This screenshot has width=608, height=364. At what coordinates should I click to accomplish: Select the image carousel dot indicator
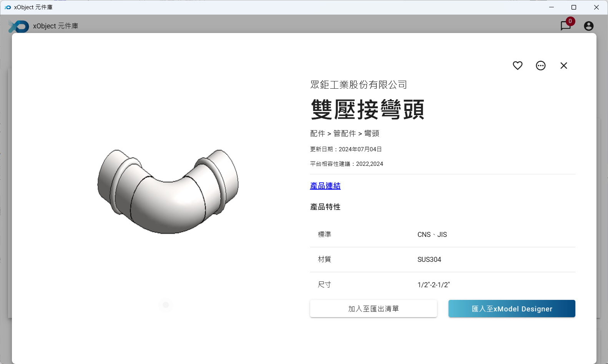point(166,305)
